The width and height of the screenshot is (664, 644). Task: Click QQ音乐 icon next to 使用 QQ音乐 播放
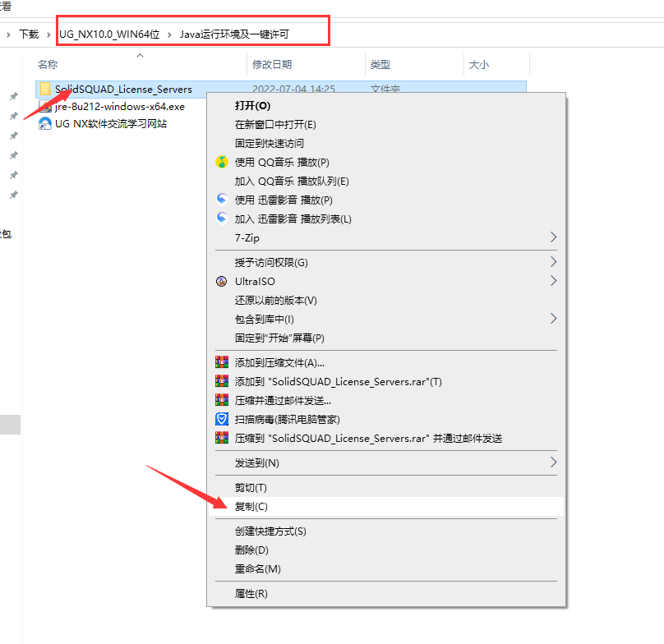pos(222,162)
